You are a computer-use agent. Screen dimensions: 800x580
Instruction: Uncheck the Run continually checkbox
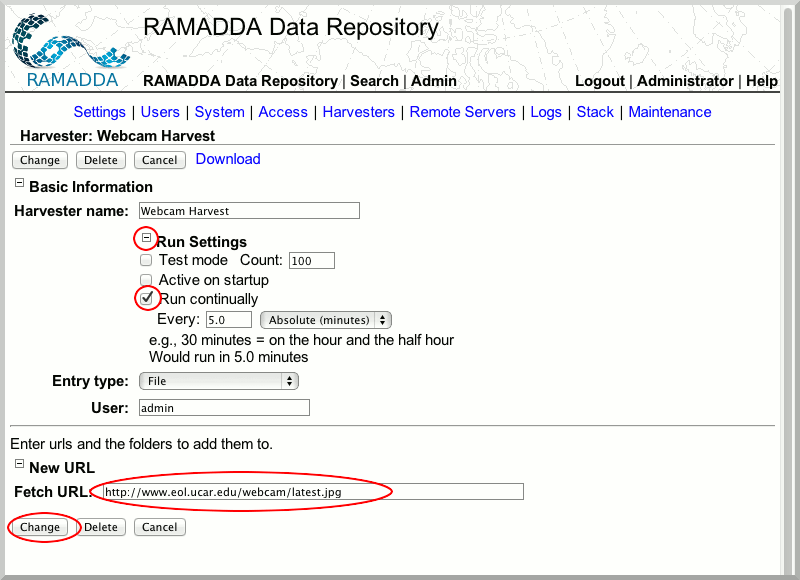[x=147, y=298]
